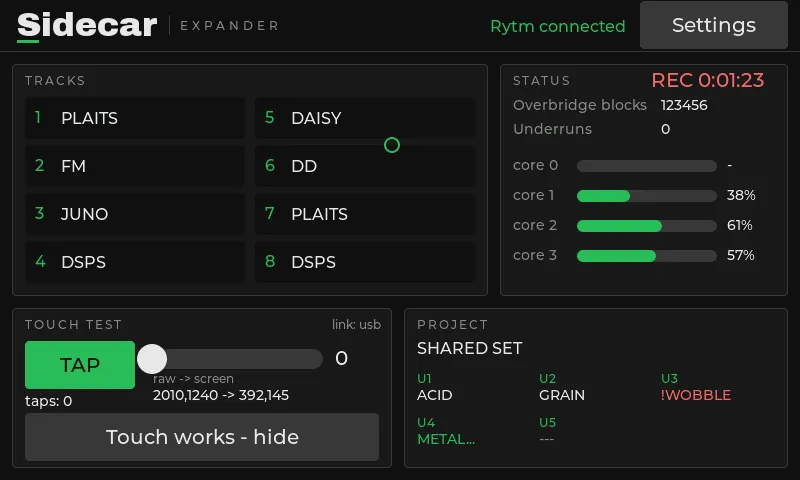Click the Underruns value 0

coord(665,129)
